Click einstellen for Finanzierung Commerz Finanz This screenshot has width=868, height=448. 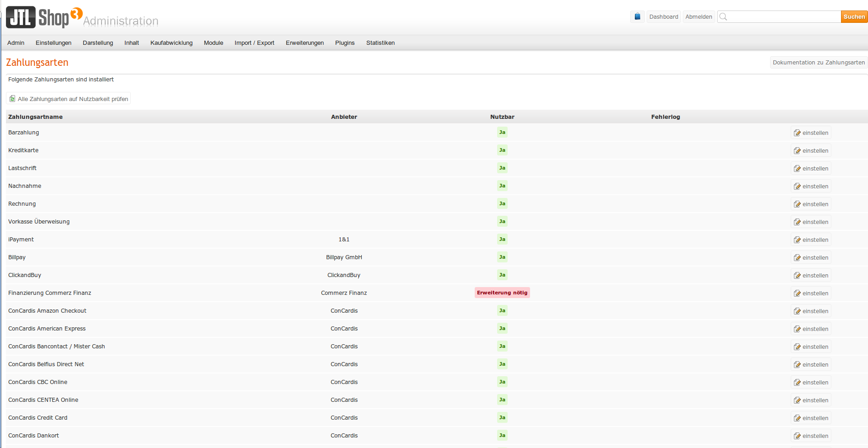click(x=811, y=293)
